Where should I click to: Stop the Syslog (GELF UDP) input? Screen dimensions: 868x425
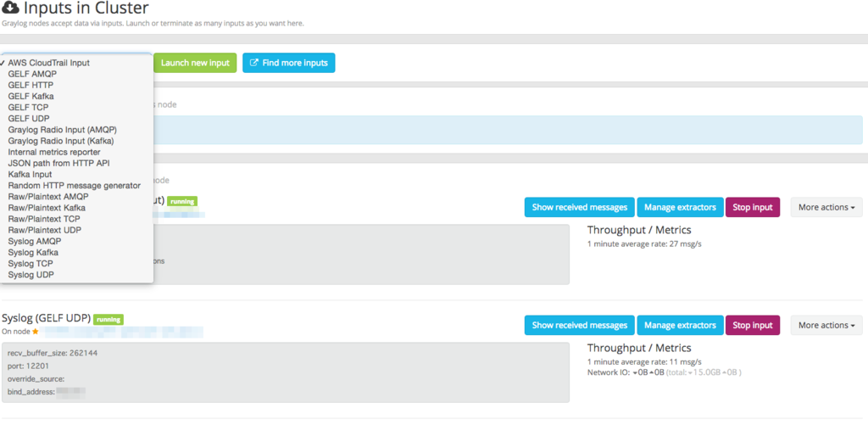click(x=753, y=325)
